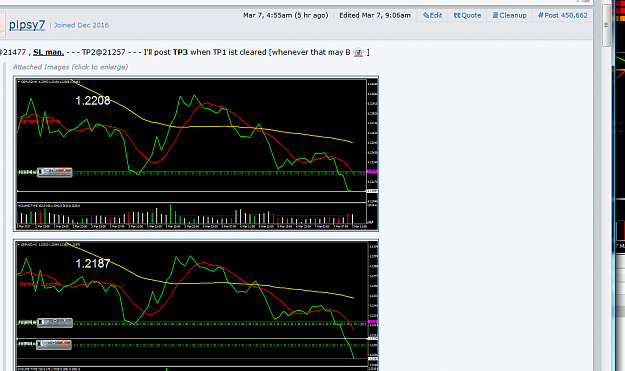Click the ghost emoji in the post text

[358, 52]
